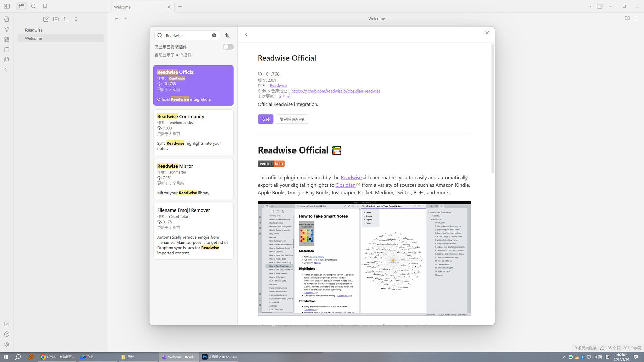Collapse all folders in file explorer
644x362 pixels.
(76, 19)
